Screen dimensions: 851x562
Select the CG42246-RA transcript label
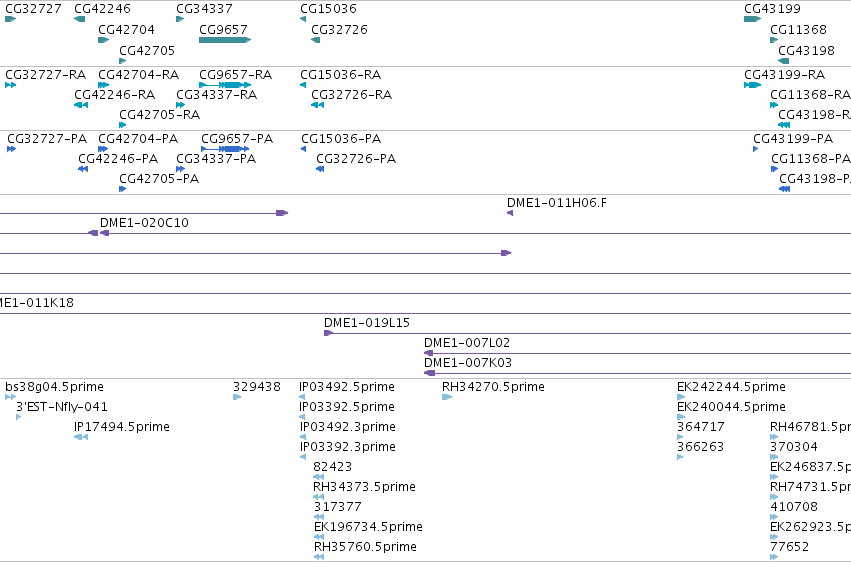point(115,95)
